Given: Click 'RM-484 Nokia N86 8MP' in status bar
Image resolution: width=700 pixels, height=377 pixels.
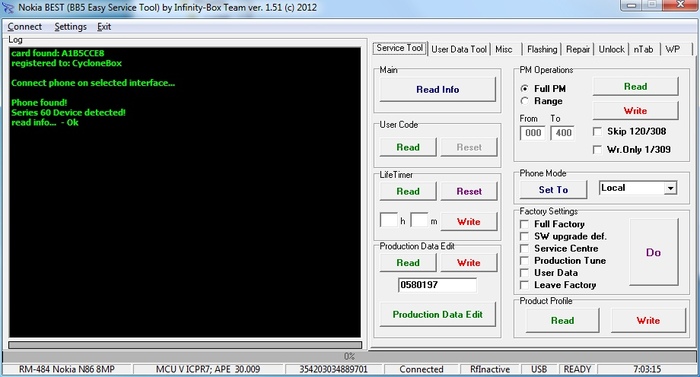Looking at the screenshot, I should 67,369.
